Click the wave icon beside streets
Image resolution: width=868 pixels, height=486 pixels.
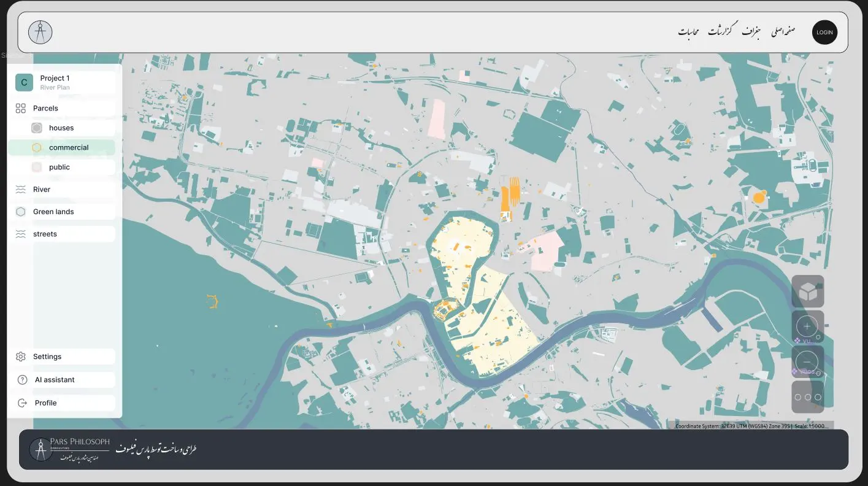point(21,234)
